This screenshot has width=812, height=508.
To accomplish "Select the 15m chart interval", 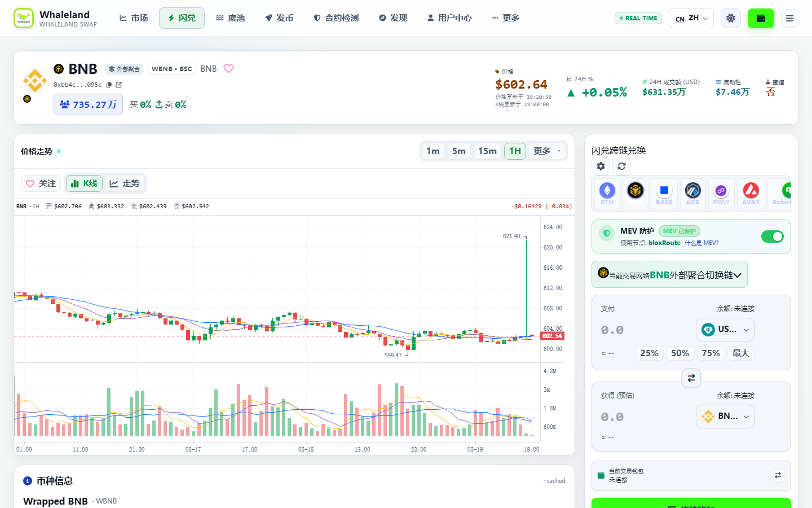I will click(x=487, y=151).
